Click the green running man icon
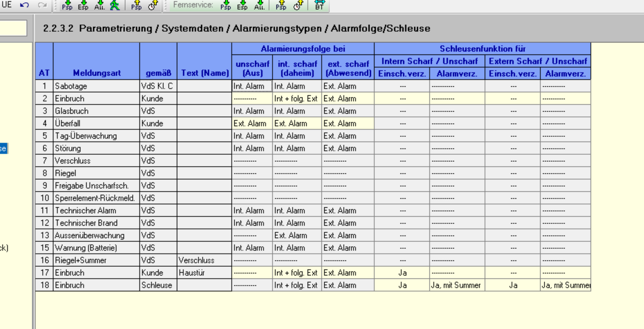 coord(114,5)
